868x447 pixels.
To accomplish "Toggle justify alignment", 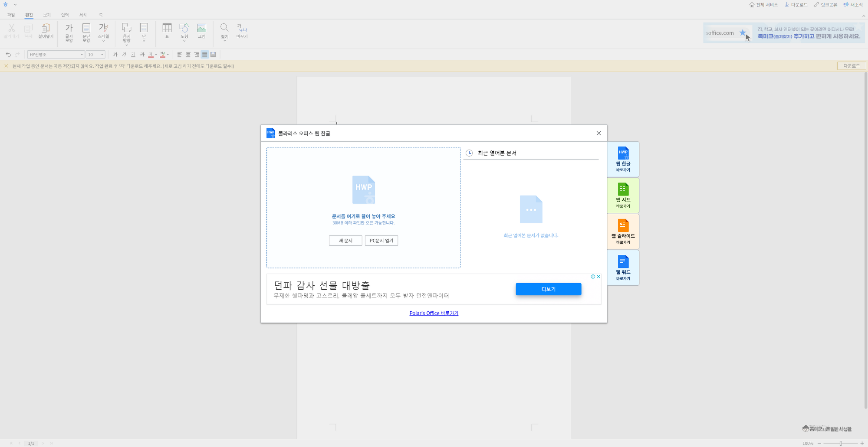I will coord(204,55).
